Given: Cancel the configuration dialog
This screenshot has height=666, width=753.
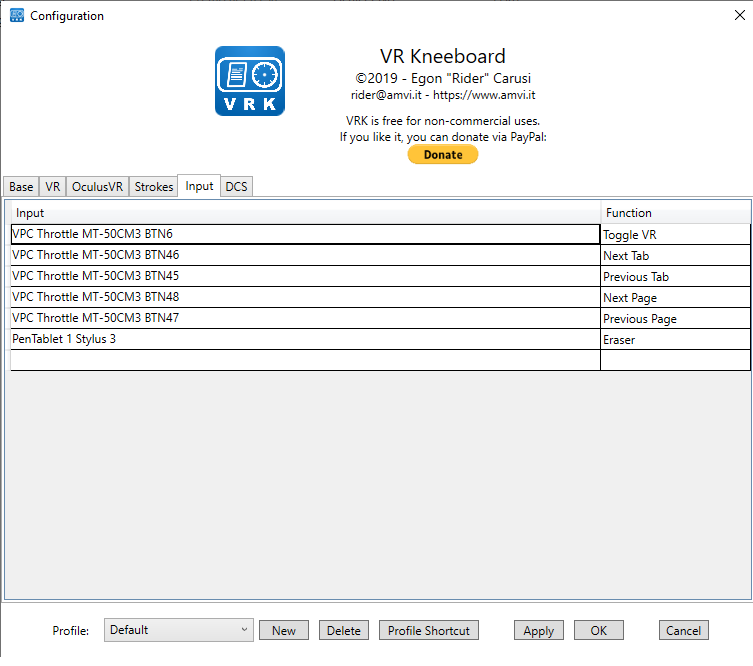Looking at the screenshot, I should pyautogui.click(x=684, y=630).
